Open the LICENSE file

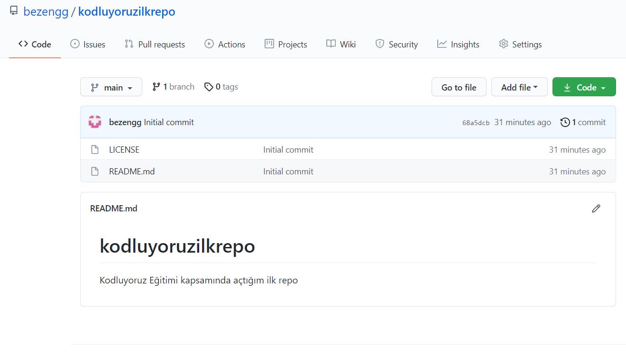[124, 150]
